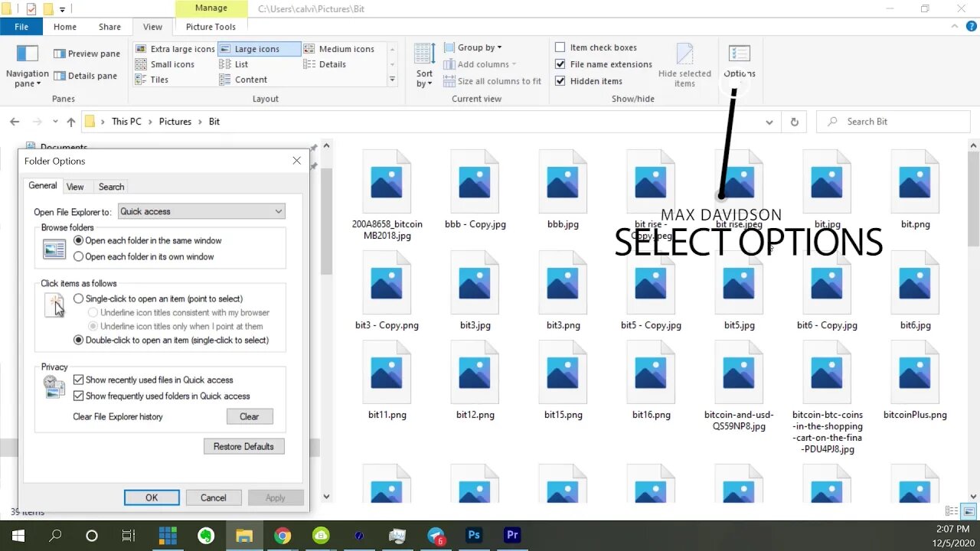Switch layout to Small icons

click(x=165, y=64)
